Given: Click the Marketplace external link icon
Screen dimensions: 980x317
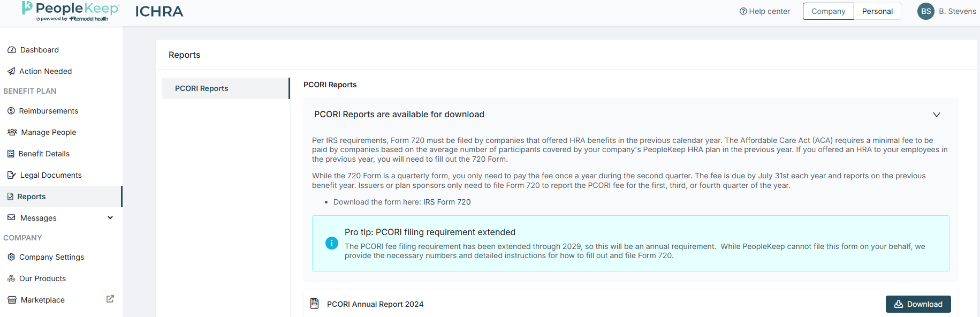Looking at the screenshot, I should point(110,299).
